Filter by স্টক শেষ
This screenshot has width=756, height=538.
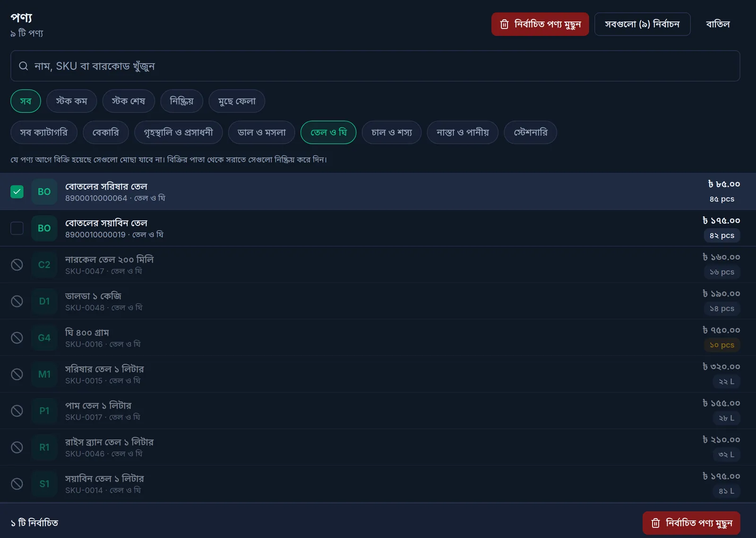coord(129,101)
